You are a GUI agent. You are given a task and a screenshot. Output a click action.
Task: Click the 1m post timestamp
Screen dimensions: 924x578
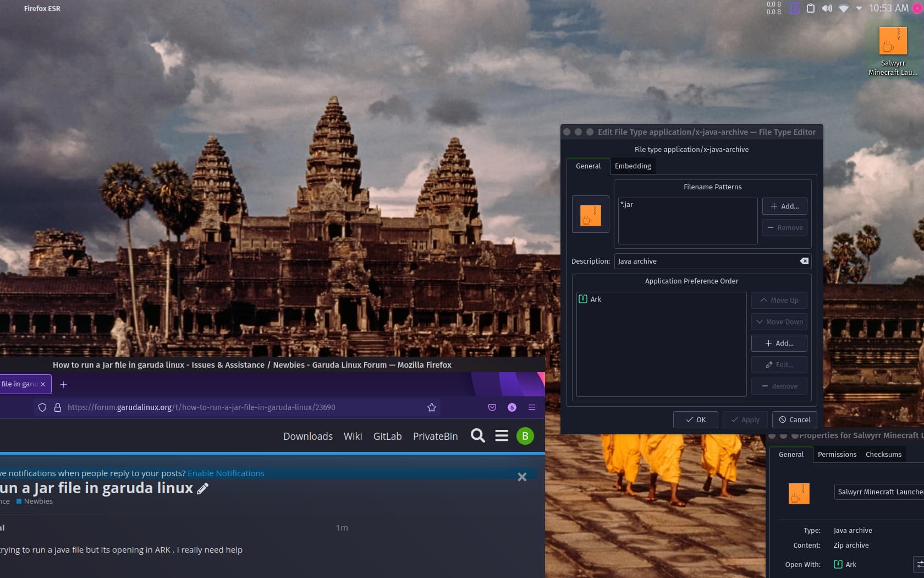click(x=342, y=527)
